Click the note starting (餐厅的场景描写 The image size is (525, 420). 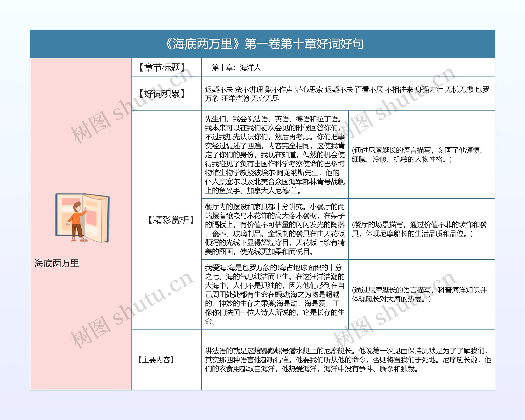pos(419,229)
